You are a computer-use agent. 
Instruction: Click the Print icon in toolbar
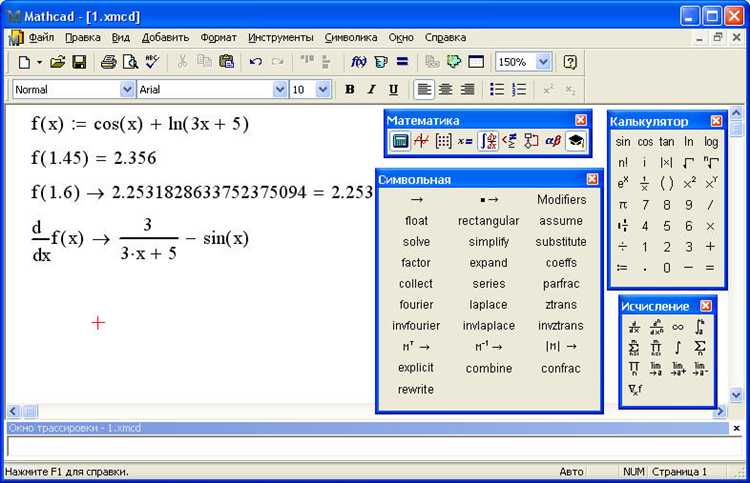click(x=108, y=62)
